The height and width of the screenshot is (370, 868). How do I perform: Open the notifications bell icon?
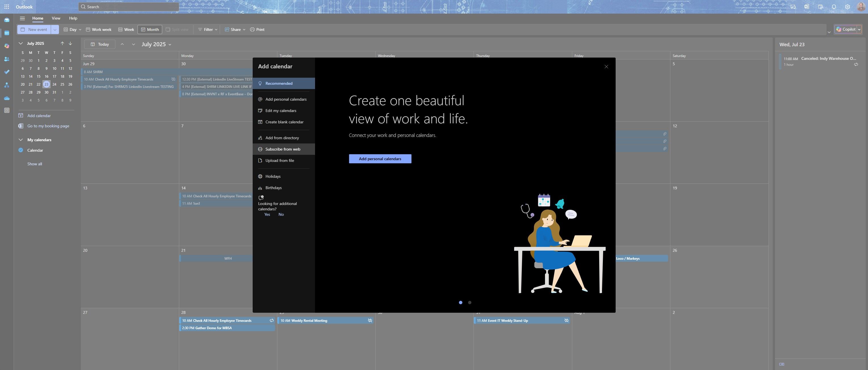click(834, 7)
